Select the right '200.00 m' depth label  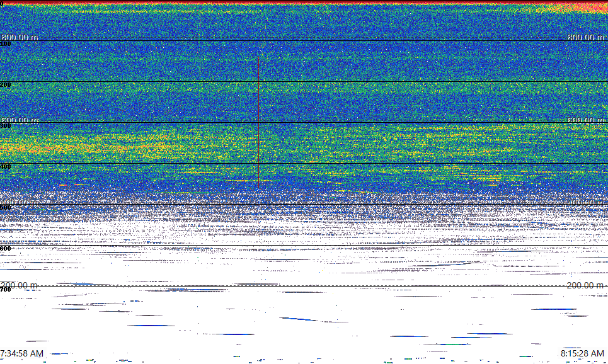point(585,285)
